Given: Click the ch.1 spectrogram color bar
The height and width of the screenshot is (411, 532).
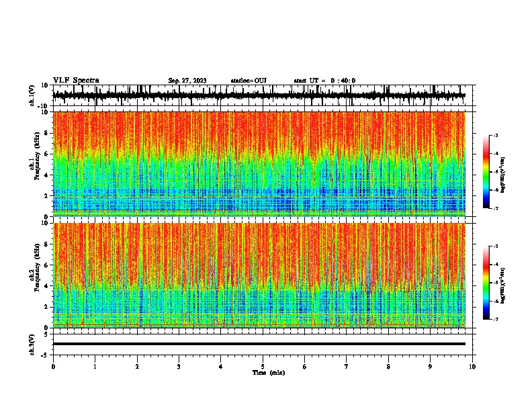Looking at the screenshot, I should click(x=486, y=172).
